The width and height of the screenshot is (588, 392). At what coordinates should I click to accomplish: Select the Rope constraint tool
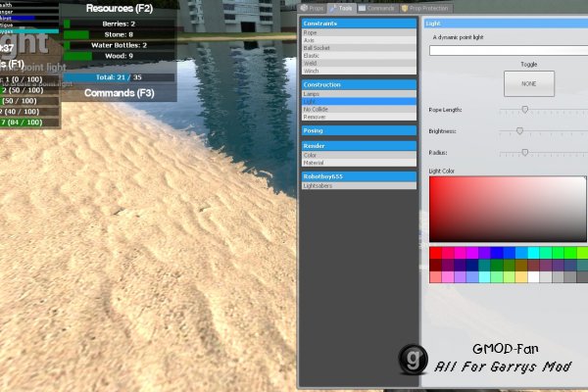click(359, 32)
